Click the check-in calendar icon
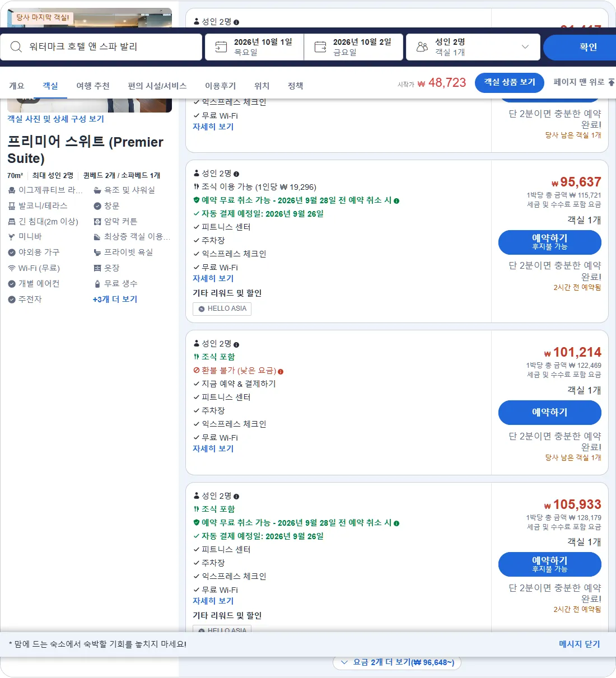This screenshot has height=678, width=616. pyautogui.click(x=221, y=47)
